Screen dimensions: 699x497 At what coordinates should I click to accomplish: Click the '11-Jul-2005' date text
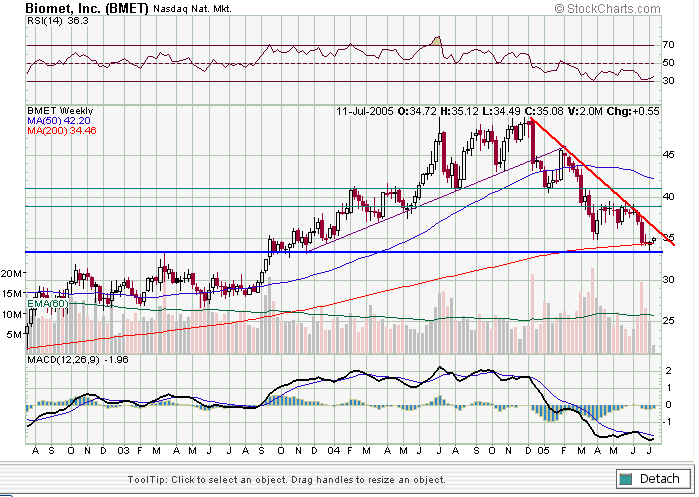(x=365, y=111)
